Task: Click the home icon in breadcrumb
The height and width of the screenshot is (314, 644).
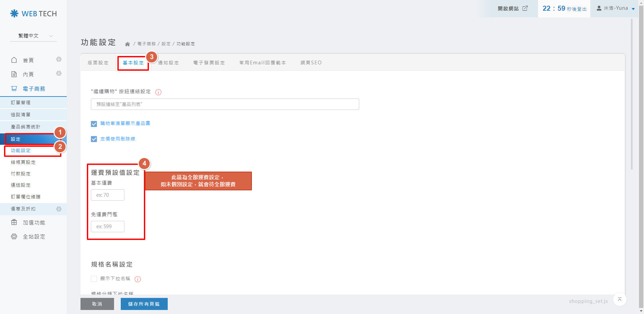Action: (127, 44)
